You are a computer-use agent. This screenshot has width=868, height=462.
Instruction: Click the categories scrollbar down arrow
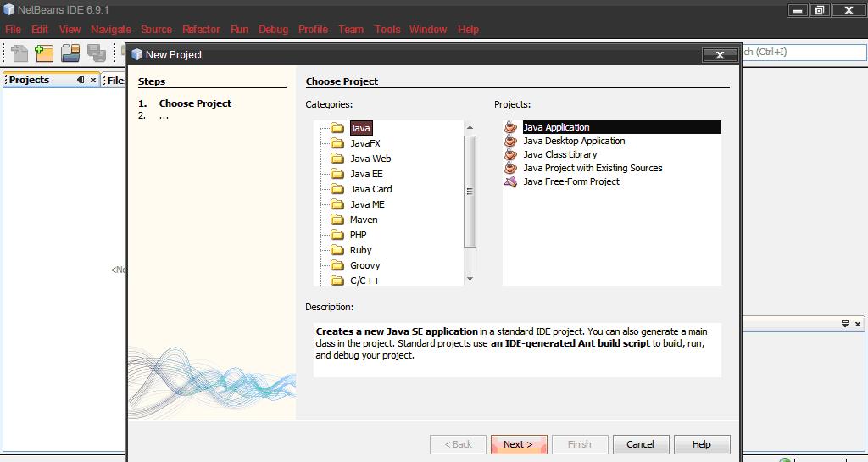tap(470, 279)
